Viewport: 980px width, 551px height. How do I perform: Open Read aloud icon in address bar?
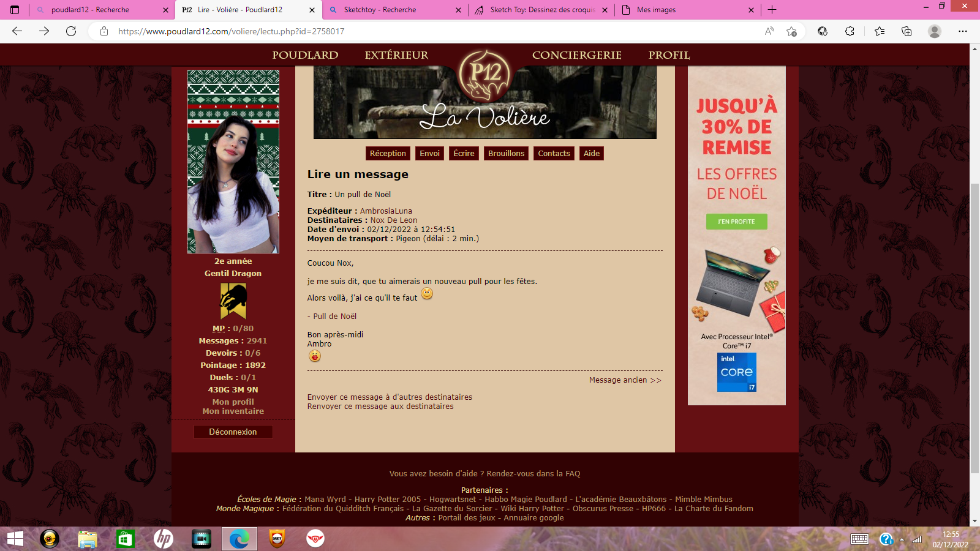coord(769,31)
